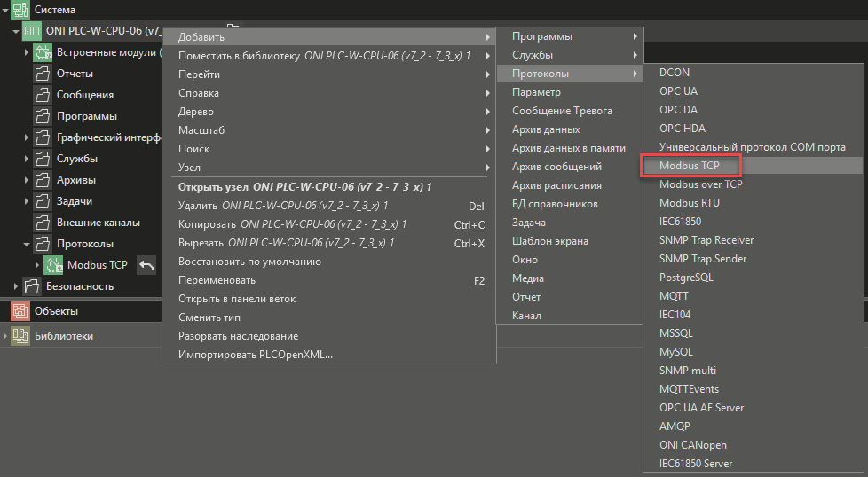Click the ONI PLC-W-CPU-06 node icon
The width and height of the screenshot is (868, 477).
pos(32,31)
